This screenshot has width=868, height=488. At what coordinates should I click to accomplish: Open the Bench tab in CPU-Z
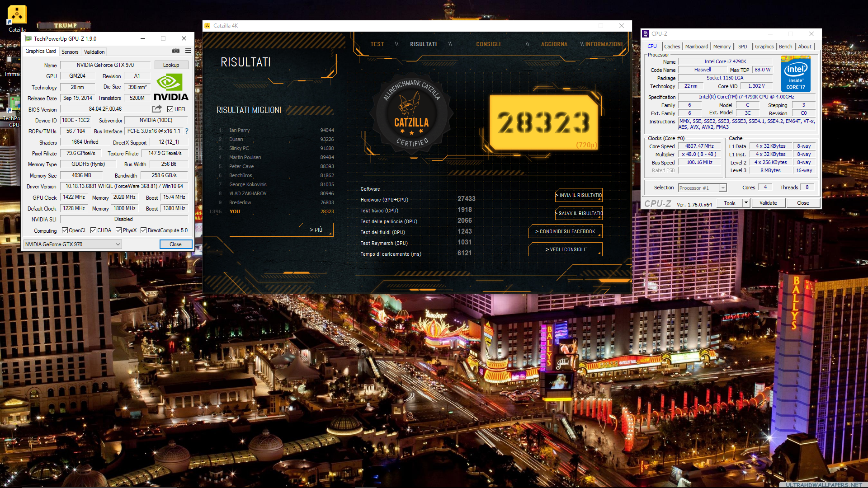coord(785,47)
